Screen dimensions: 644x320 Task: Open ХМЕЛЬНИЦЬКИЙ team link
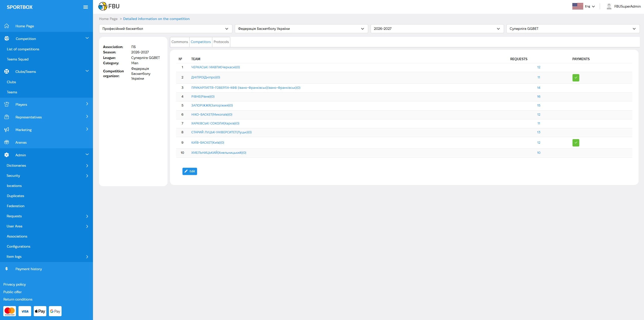pyautogui.click(x=219, y=153)
